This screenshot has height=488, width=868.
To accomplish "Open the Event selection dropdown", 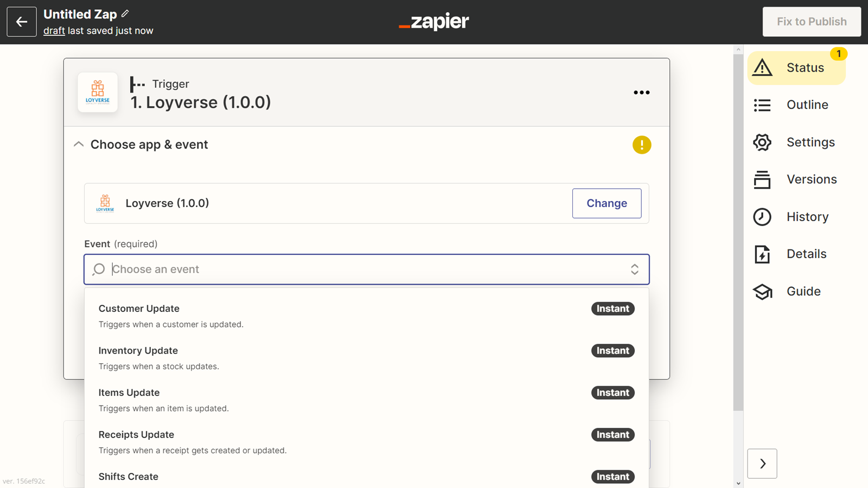I will [366, 269].
